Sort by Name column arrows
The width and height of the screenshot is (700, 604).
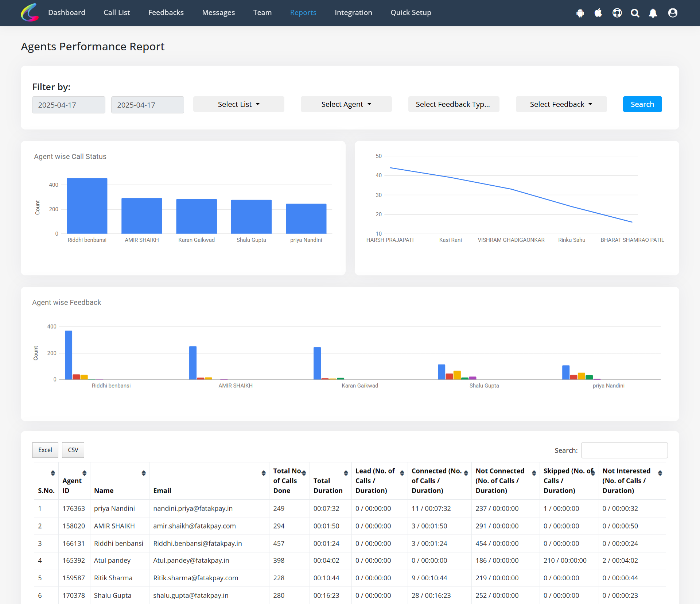(x=143, y=473)
